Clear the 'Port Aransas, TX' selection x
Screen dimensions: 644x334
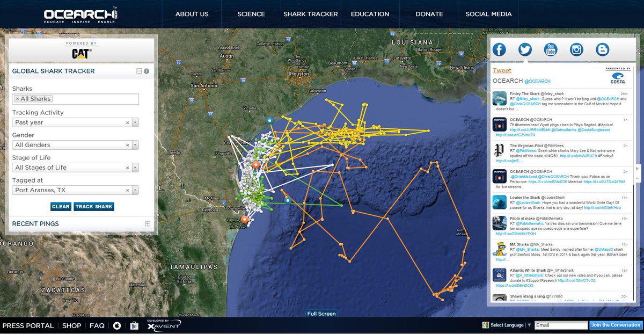tap(128, 190)
